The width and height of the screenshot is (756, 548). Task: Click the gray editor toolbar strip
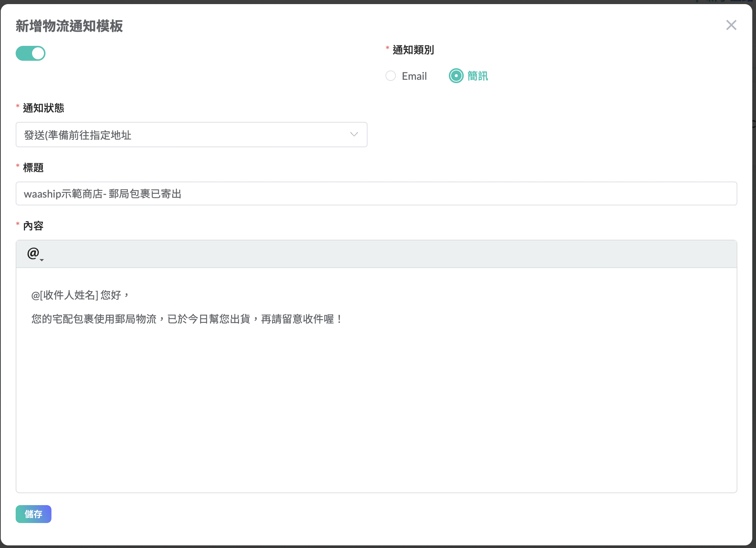(376, 254)
